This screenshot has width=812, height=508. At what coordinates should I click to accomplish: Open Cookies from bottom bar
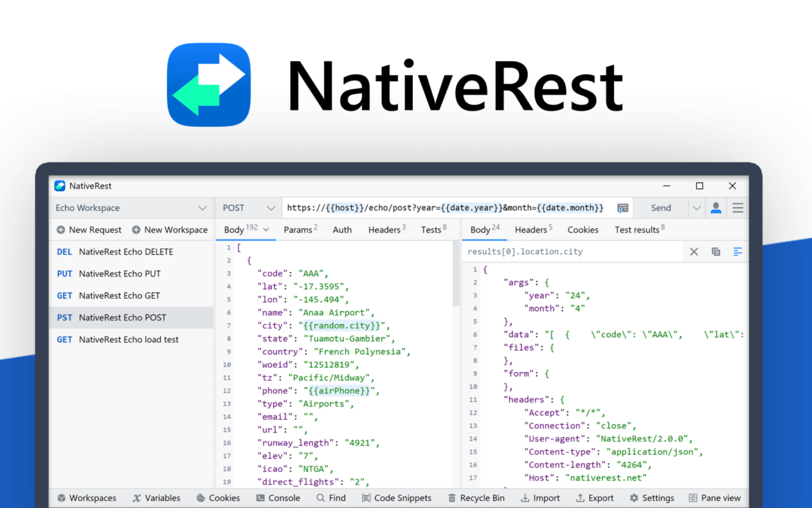(x=218, y=498)
